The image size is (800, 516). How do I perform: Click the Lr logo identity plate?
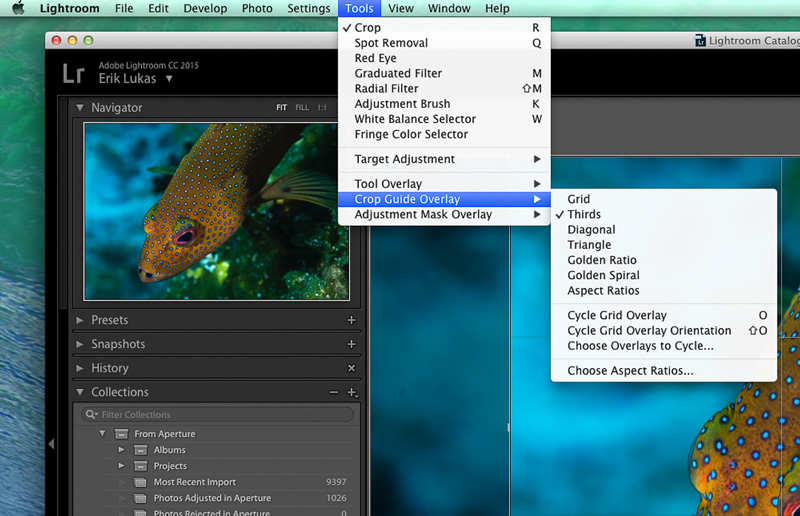click(73, 72)
